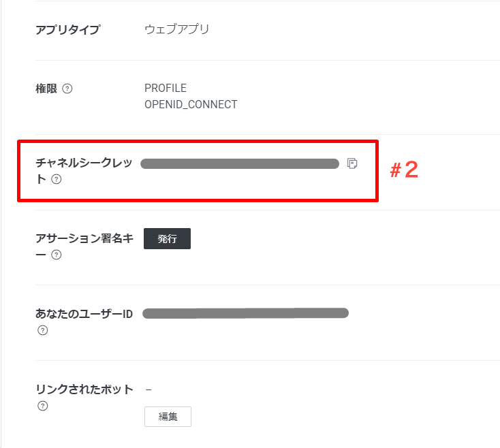
Task: Click the リンクされたボット label
Action: (84, 389)
